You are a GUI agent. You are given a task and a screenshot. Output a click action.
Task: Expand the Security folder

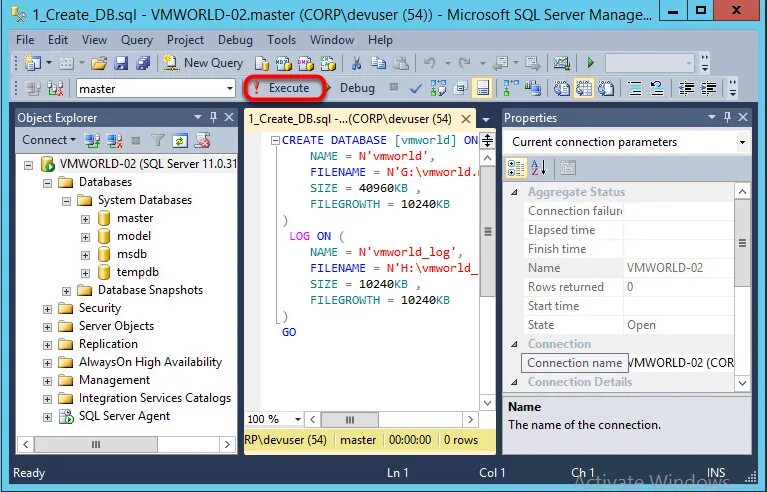[47, 309]
